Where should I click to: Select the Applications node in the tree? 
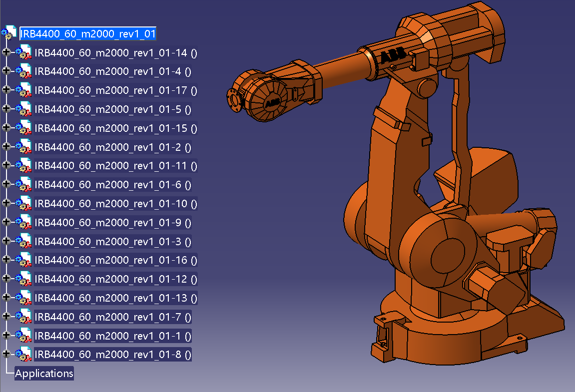coord(44,374)
